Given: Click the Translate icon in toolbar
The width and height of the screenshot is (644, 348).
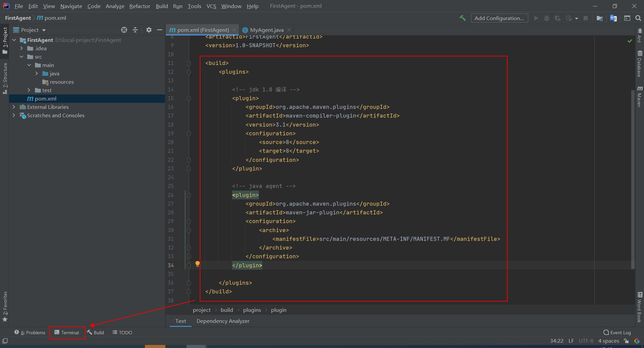Looking at the screenshot, I should [613, 18].
